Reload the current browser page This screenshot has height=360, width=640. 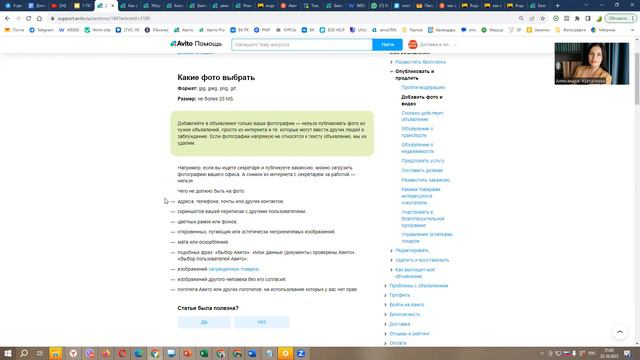tap(29, 18)
